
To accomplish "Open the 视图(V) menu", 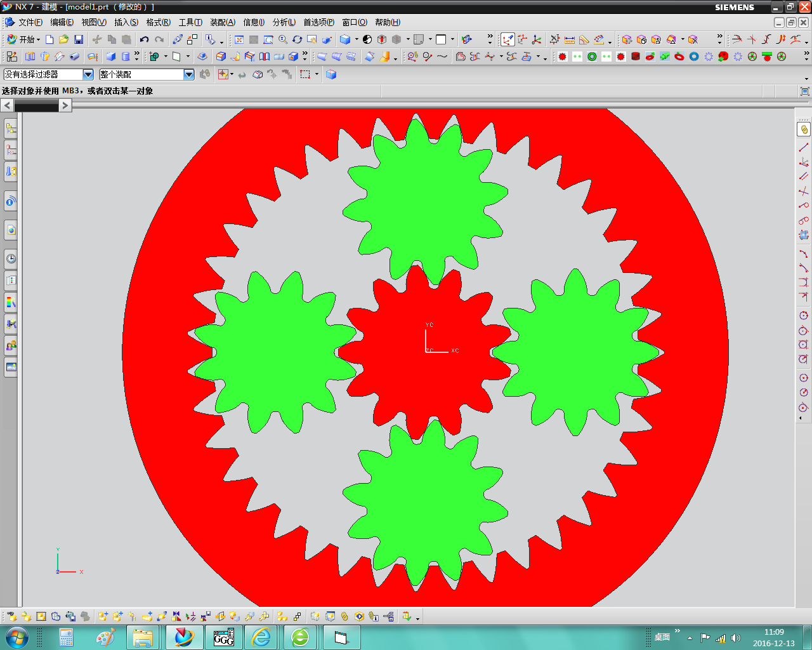I will point(94,22).
